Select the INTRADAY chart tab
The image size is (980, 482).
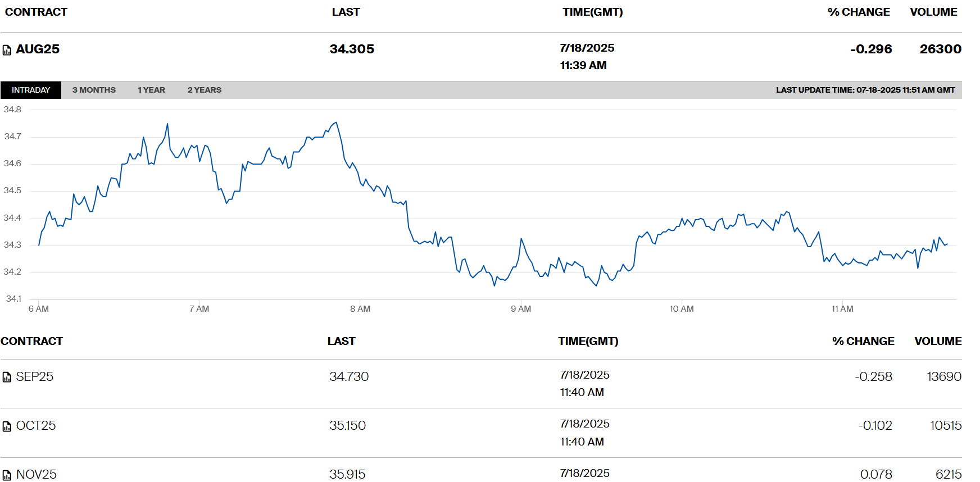click(31, 90)
